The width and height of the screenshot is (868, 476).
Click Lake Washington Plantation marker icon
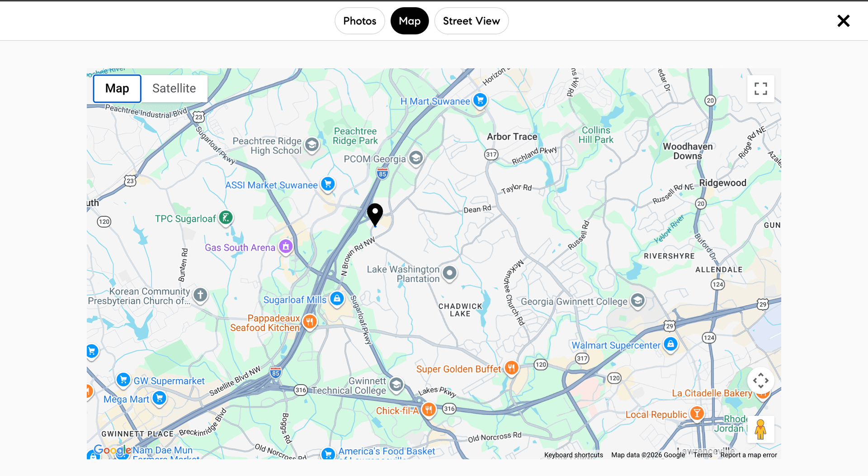(x=449, y=273)
